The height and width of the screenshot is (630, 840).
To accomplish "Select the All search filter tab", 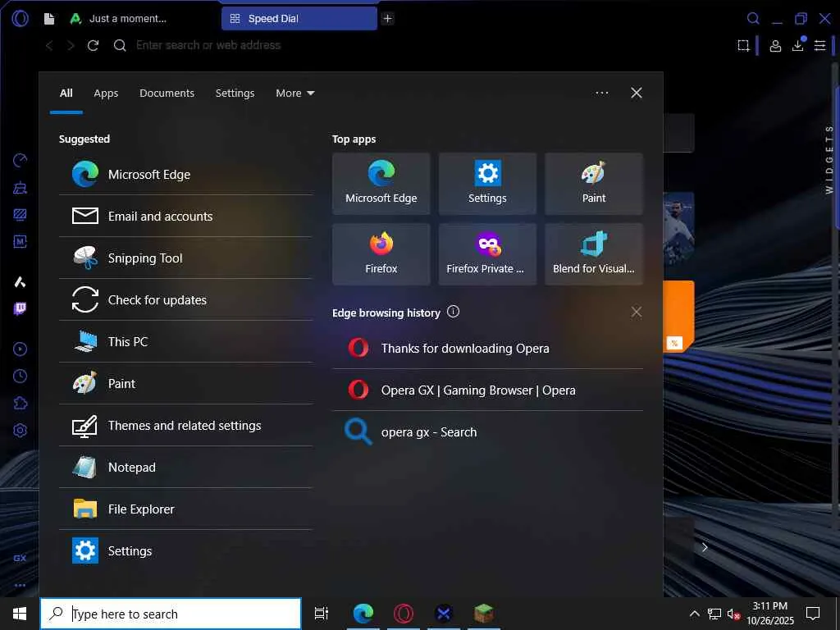I will 66,94.
